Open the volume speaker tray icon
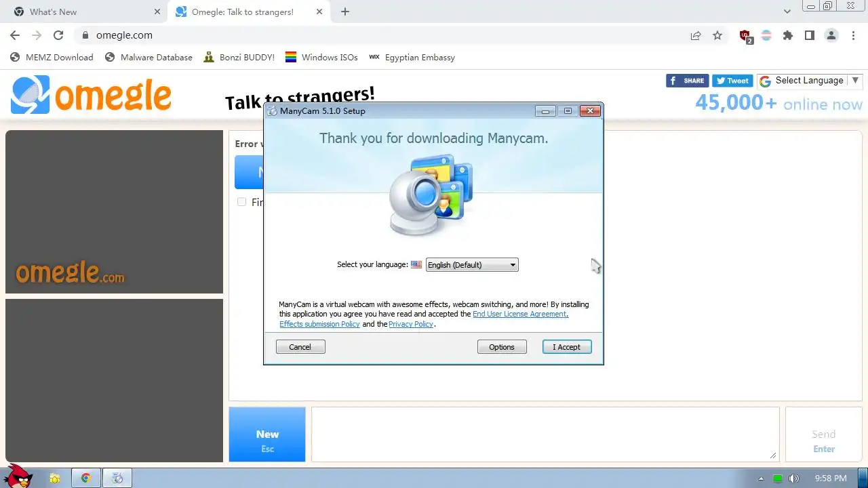 pyautogui.click(x=794, y=479)
